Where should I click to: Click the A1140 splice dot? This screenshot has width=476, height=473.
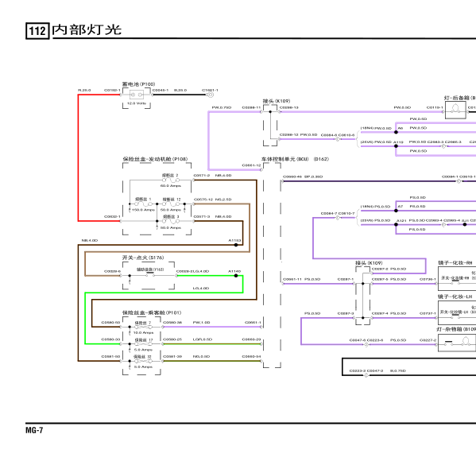click(236, 276)
